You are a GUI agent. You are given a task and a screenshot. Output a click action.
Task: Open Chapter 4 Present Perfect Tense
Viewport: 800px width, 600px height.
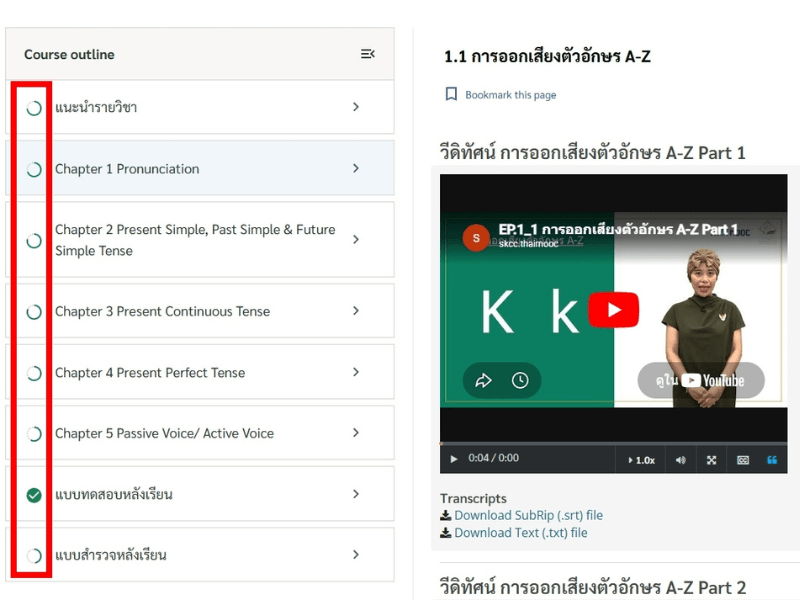(149, 372)
